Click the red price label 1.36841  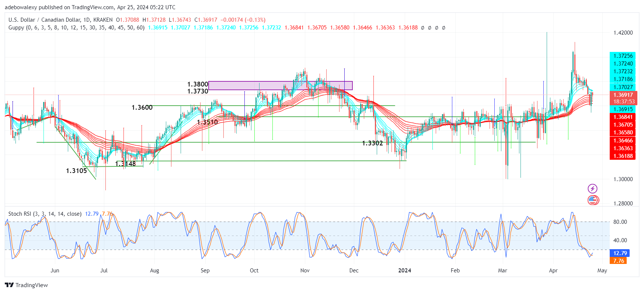pyautogui.click(x=623, y=117)
